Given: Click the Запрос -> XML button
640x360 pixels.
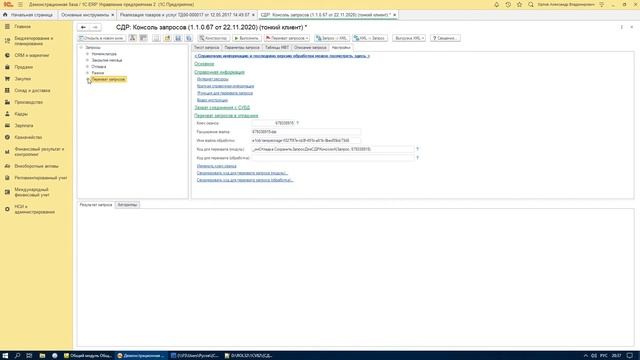Looking at the screenshot, I should 331,38.
